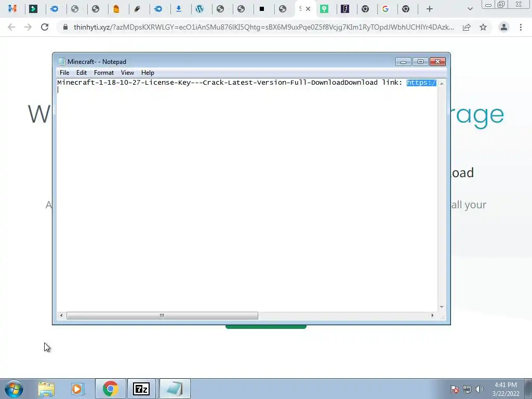Screen dimensions: 532x399
Task: Go forward in Chrome
Action: click(28, 27)
